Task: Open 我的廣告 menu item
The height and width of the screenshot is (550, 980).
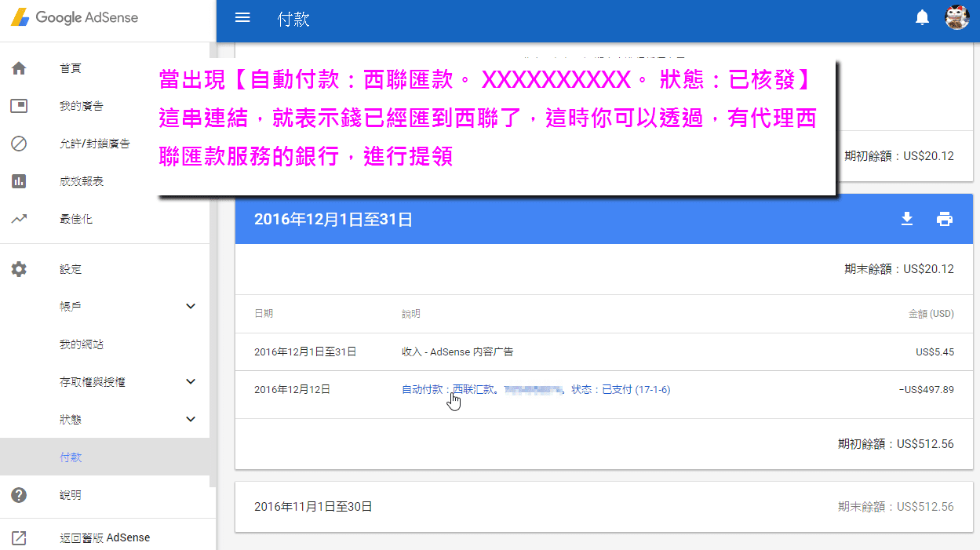Action: pyautogui.click(x=82, y=106)
